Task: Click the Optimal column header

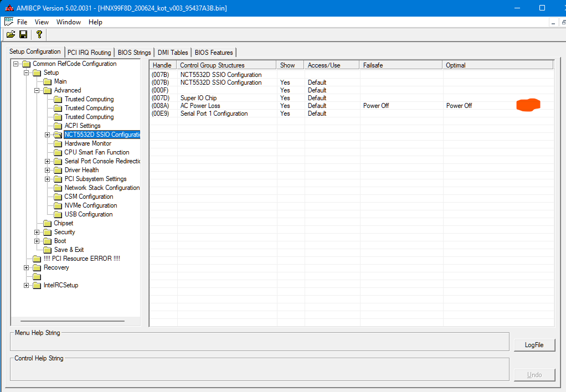Action: 498,65
